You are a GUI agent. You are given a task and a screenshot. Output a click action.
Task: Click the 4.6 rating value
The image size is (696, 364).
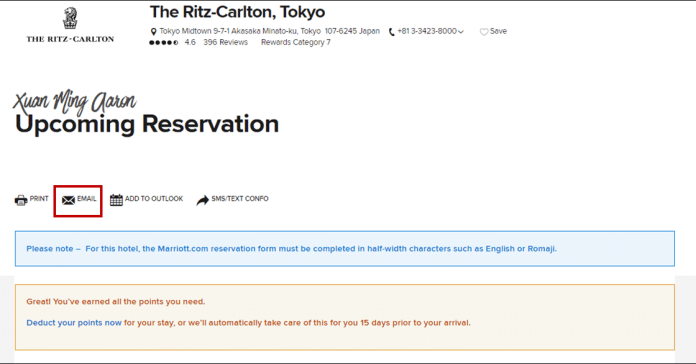[190, 42]
